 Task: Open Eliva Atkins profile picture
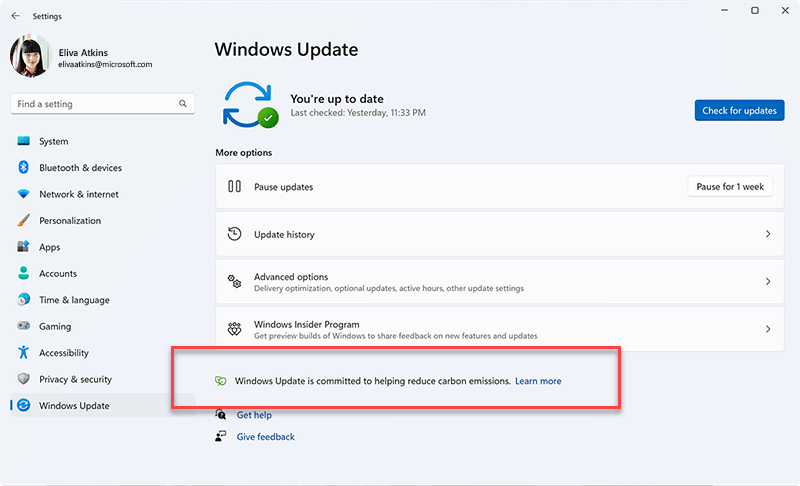[31, 56]
